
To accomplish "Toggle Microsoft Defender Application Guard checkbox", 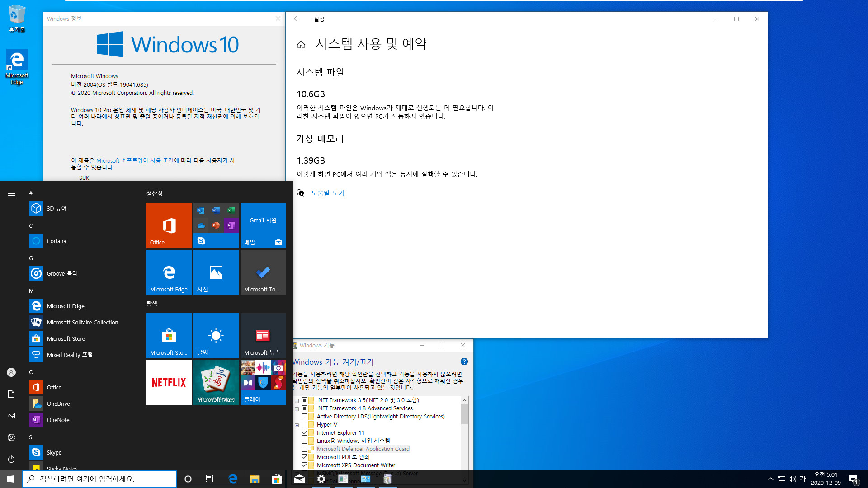I will [x=305, y=449].
